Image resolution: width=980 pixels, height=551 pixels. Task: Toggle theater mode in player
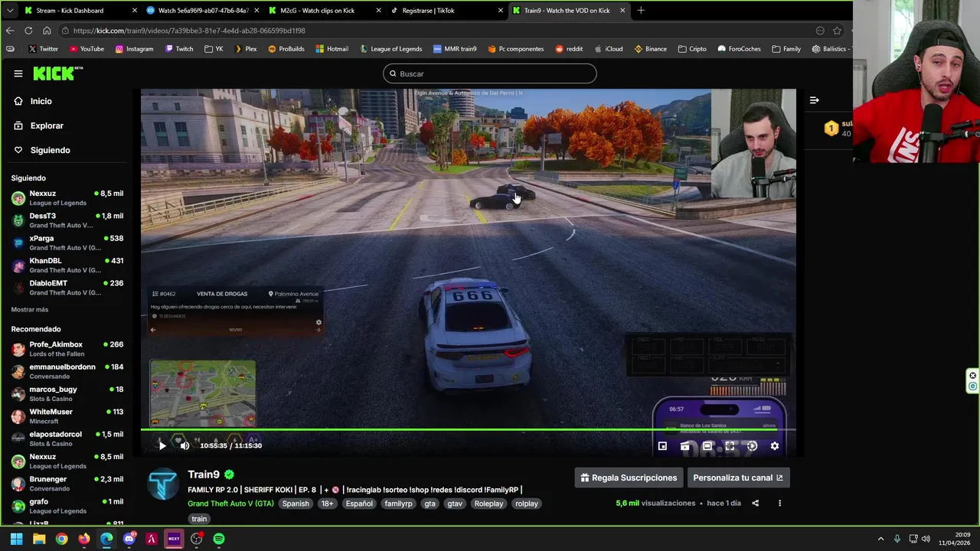pyautogui.click(x=707, y=446)
